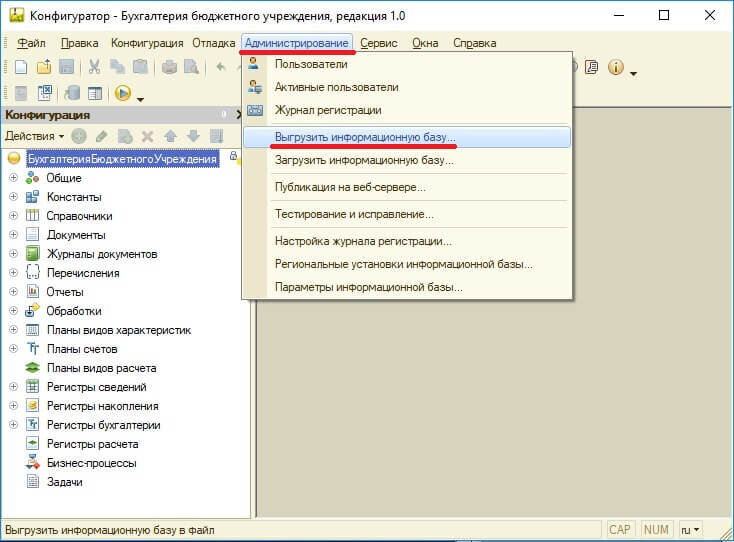Screen dimensions: 734x542
Task: Open the Конфигурация menu
Action: 147,43
